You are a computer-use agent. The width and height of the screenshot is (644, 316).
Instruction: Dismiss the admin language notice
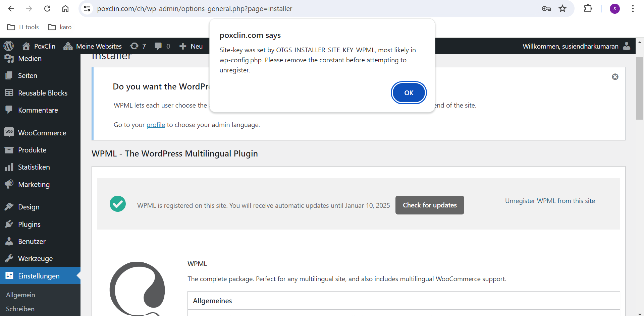click(615, 77)
